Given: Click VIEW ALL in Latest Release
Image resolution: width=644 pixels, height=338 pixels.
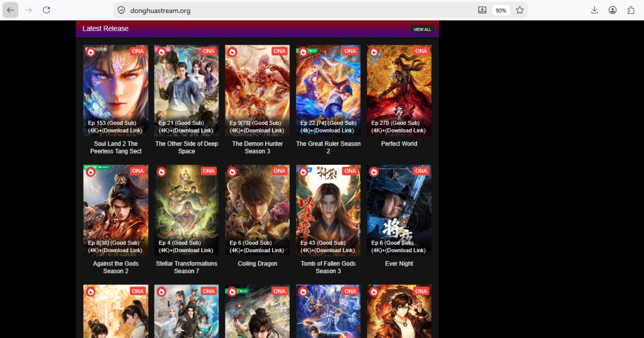Looking at the screenshot, I should [422, 30].
